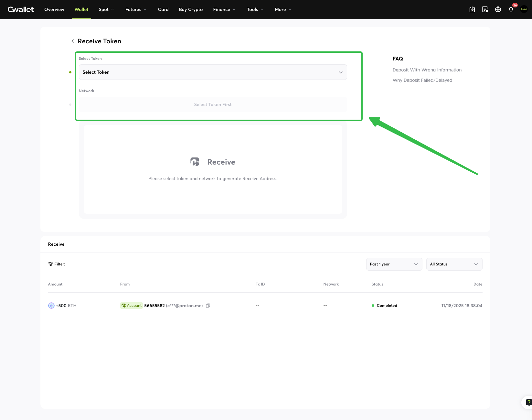Go back using the Receive Token arrow
Image resolution: width=532 pixels, height=420 pixels.
72,41
